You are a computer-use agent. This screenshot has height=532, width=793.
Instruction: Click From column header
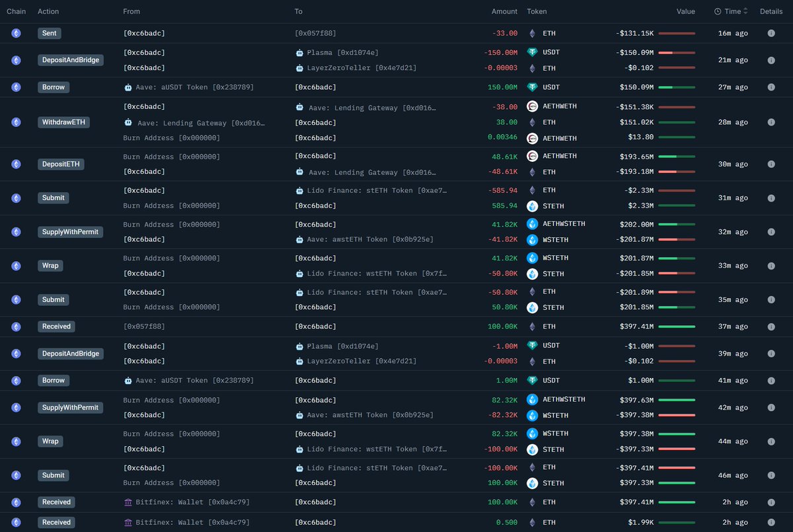point(132,11)
